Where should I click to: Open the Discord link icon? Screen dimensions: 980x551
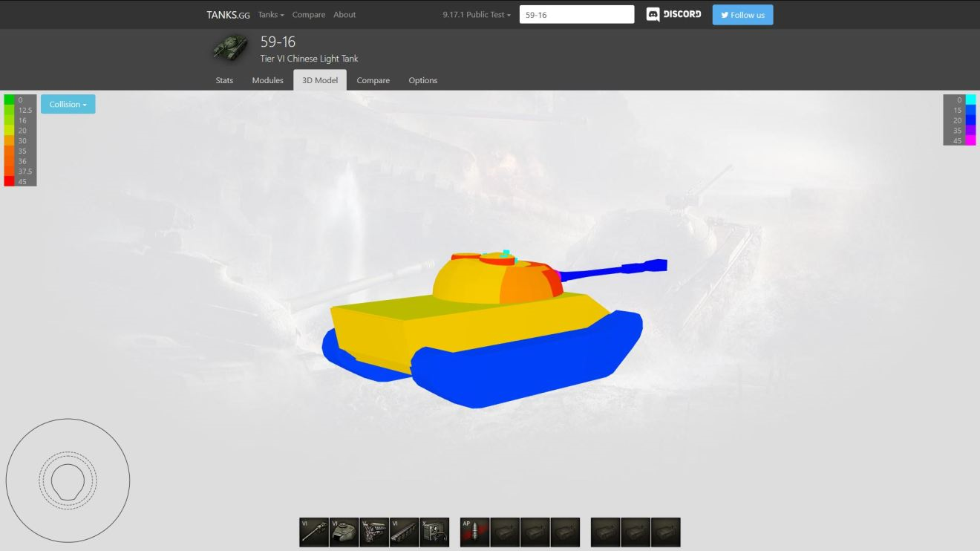click(673, 15)
